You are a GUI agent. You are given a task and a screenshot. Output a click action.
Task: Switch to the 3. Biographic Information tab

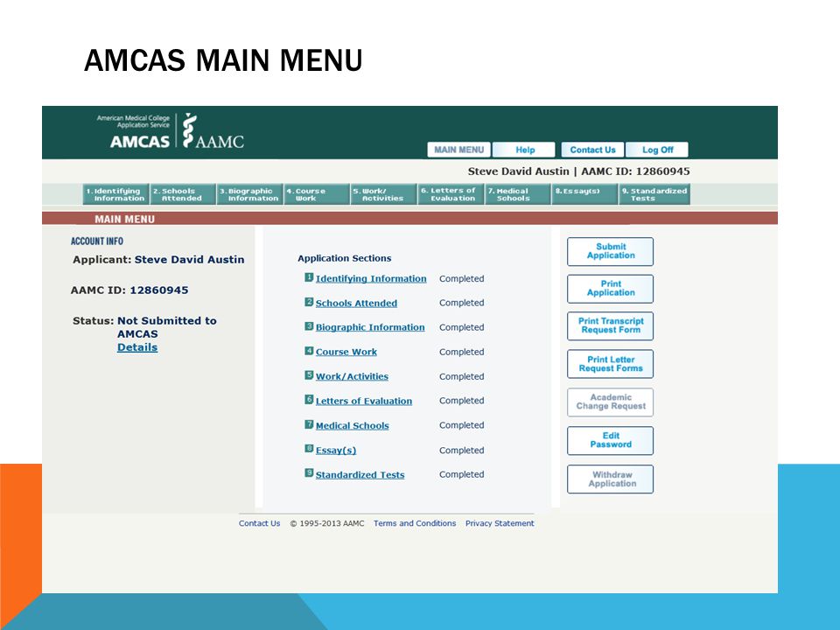(249, 194)
